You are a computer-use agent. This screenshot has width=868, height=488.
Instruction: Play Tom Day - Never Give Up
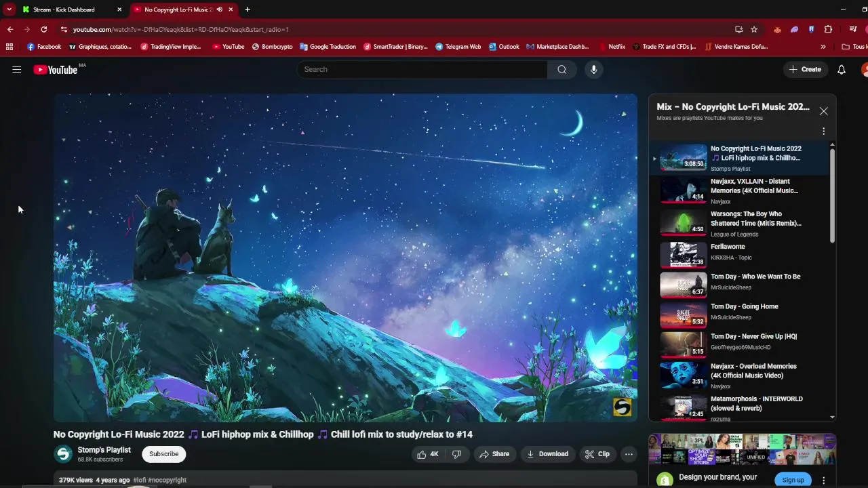coord(739,344)
